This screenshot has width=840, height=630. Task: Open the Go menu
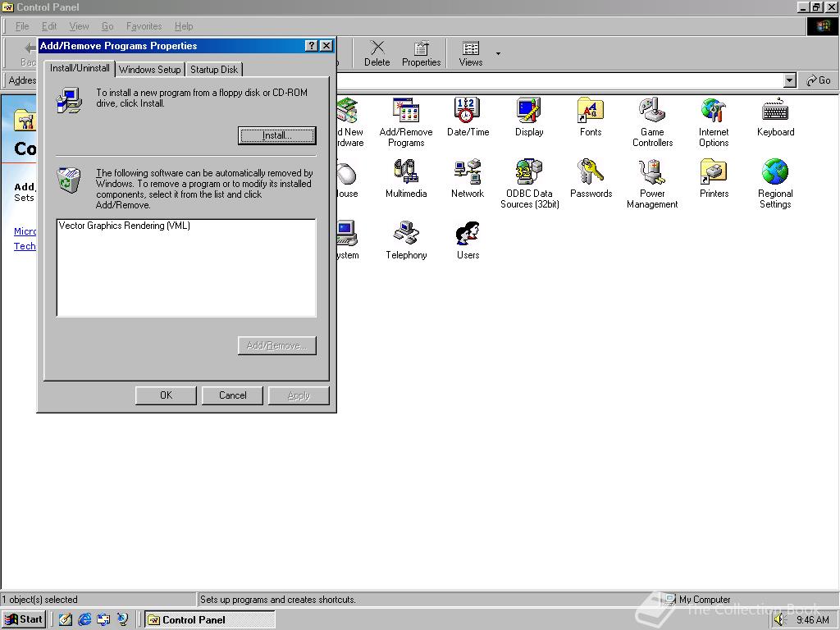[x=107, y=26]
